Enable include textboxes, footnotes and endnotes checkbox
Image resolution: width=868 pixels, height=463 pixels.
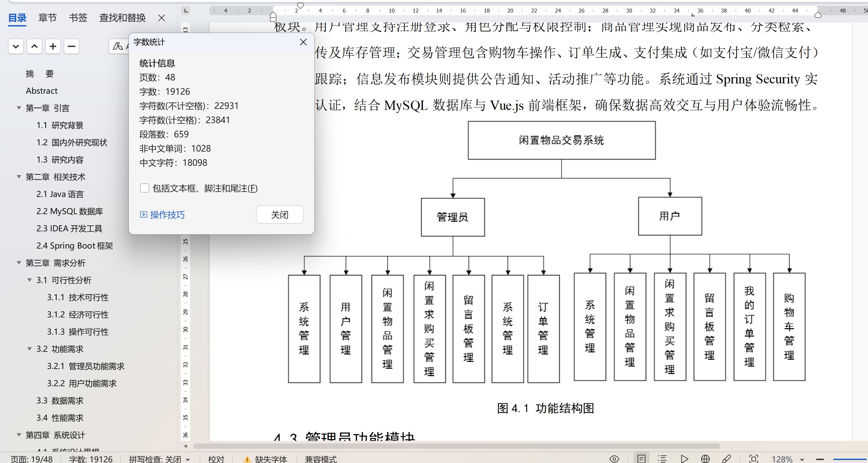[x=144, y=188]
